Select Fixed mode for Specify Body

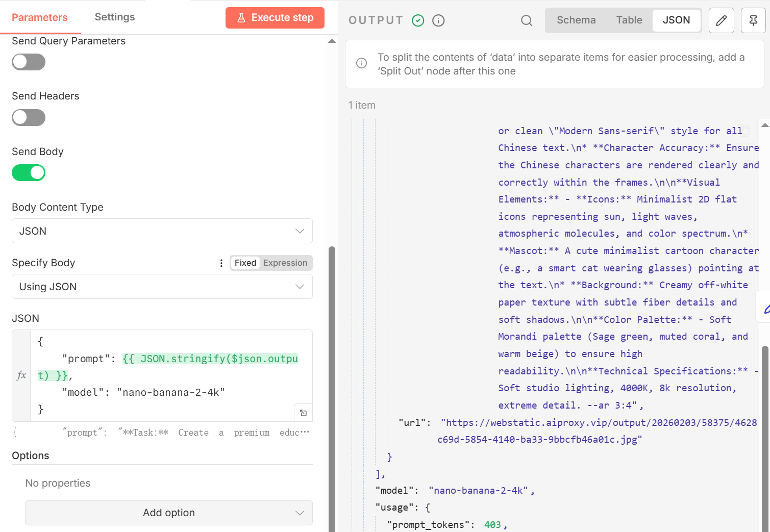(x=245, y=263)
